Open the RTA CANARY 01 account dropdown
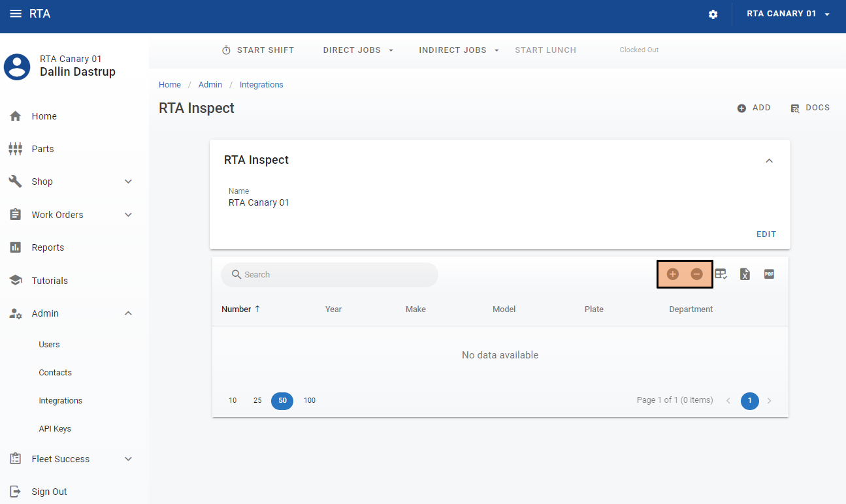This screenshot has width=846, height=504. pyautogui.click(x=788, y=14)
